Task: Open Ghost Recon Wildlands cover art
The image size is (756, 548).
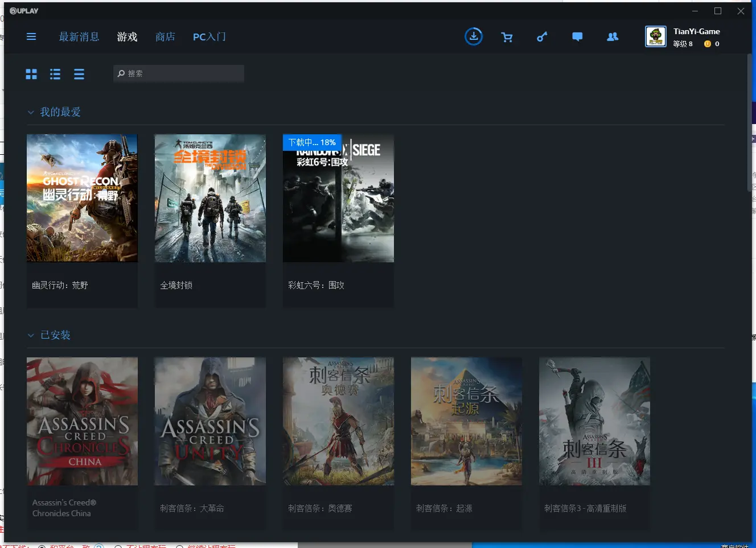Action: (x=82, y=198)
